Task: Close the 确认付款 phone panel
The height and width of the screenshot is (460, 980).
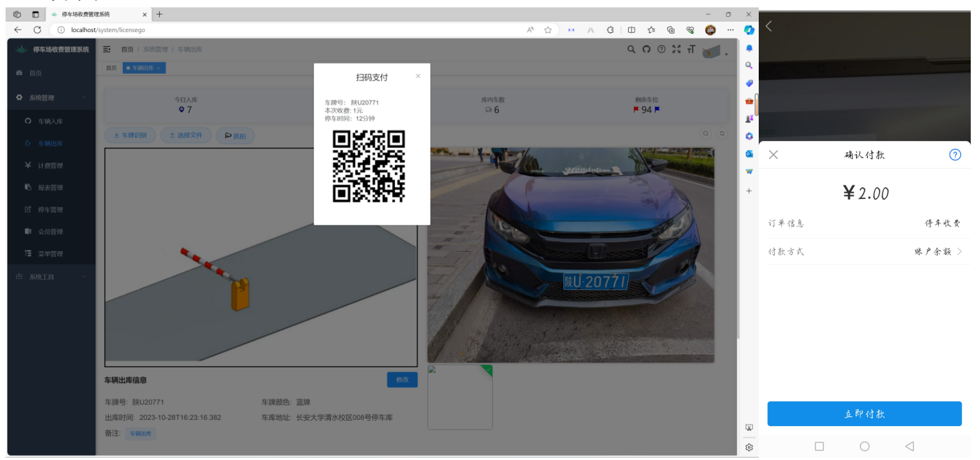Action: 774,155
